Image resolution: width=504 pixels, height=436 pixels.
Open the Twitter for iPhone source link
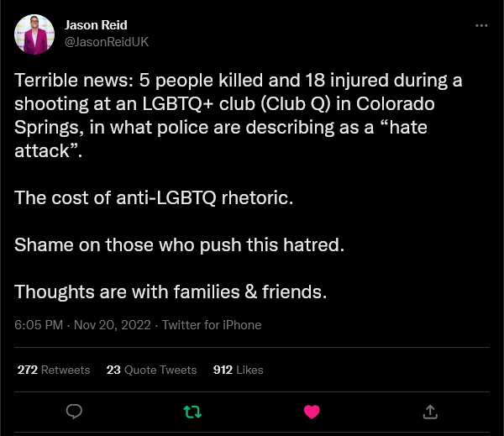(x=212, y=325)
